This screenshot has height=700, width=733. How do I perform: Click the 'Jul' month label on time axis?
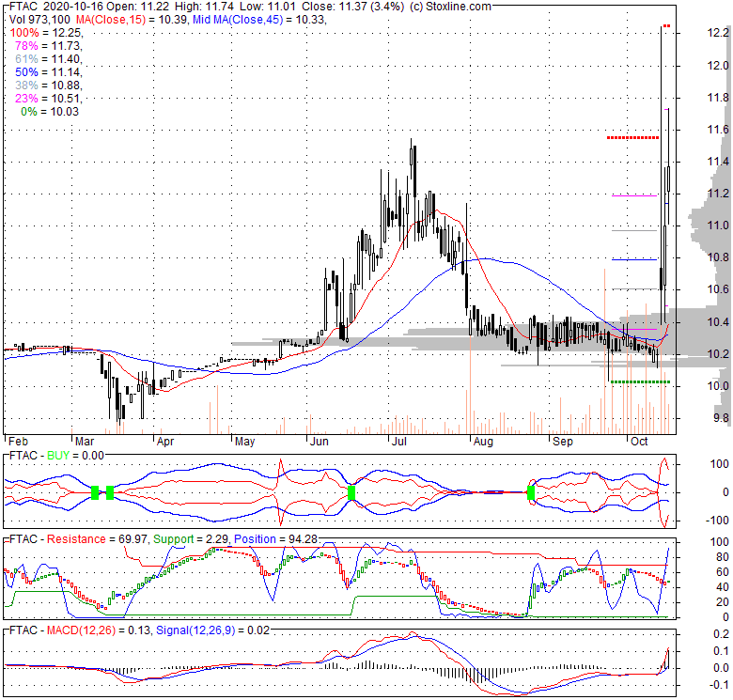click(x=398, y=442)
